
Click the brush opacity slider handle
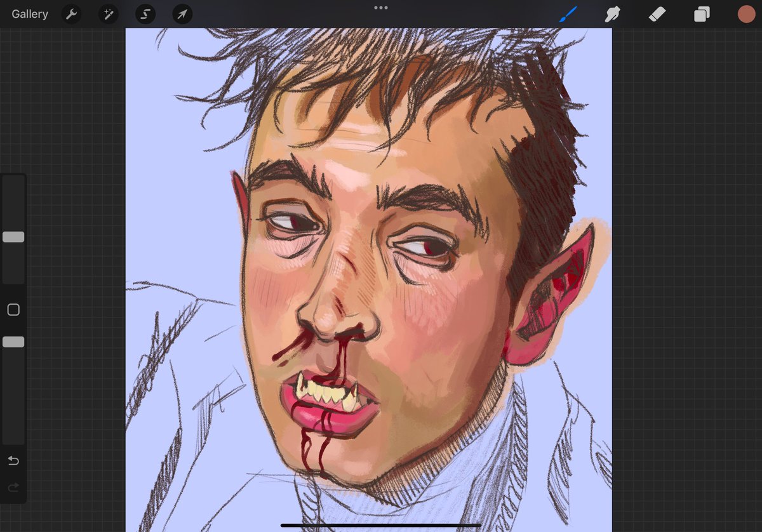pyautogui.click(x=13, y=342)
